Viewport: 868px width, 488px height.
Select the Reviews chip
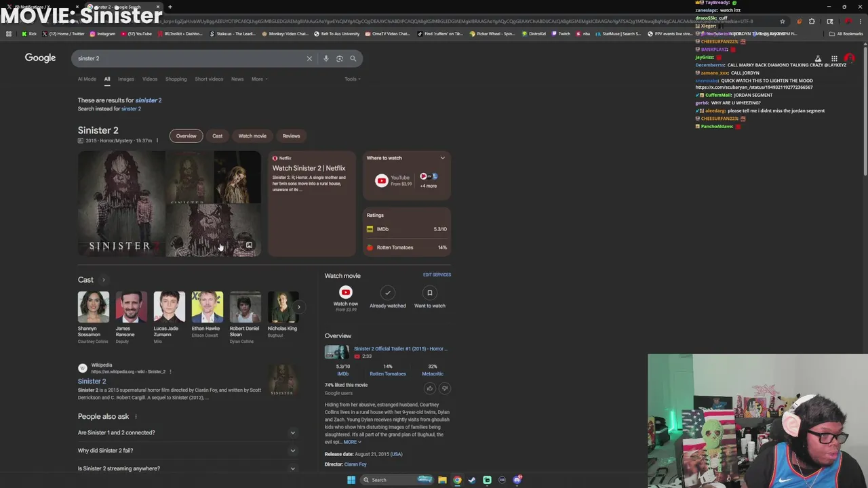[x=291, y=136]
